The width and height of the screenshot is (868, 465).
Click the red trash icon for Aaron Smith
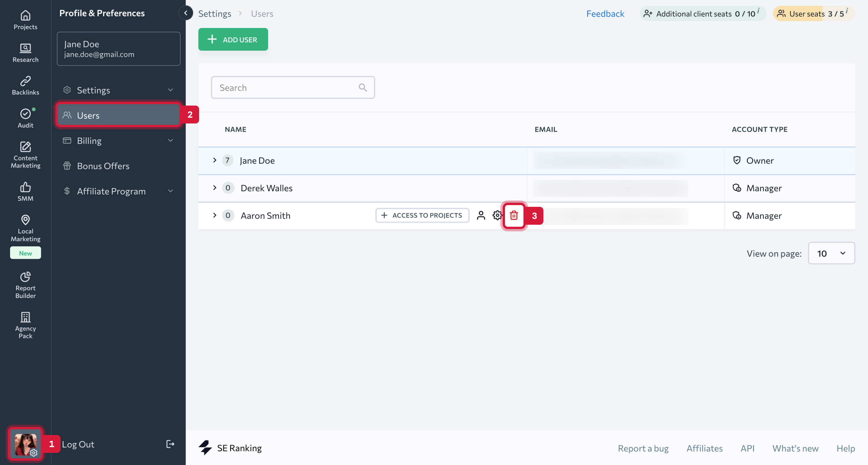click(x=514, y=215)
